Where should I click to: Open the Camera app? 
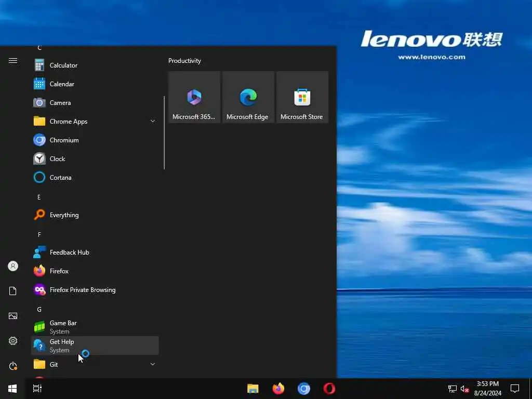click(95, 102)
